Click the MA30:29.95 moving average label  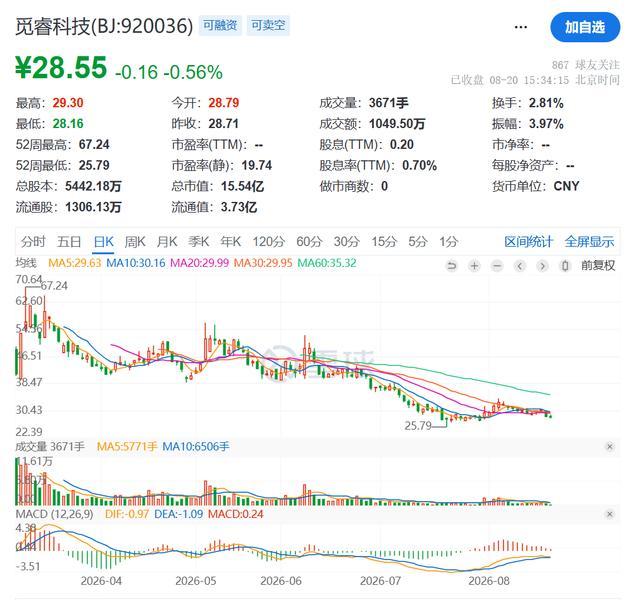point(263,263)
